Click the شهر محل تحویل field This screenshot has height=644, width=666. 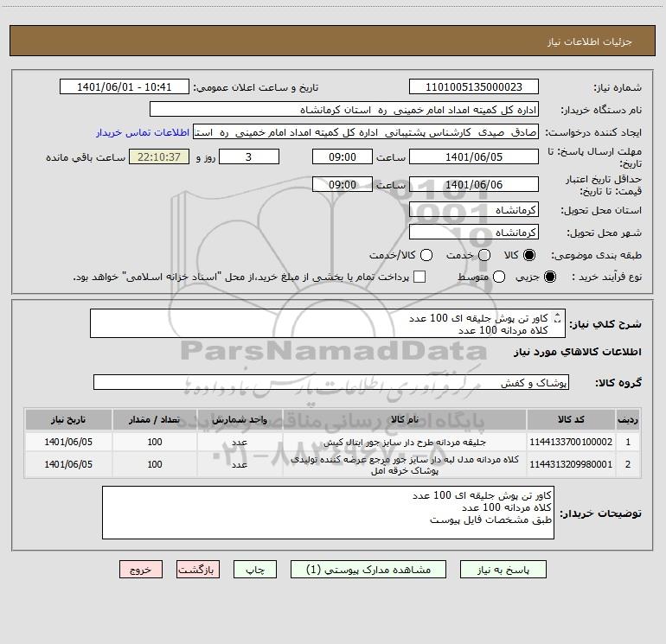pyautogui.click(x=474, y=233)
